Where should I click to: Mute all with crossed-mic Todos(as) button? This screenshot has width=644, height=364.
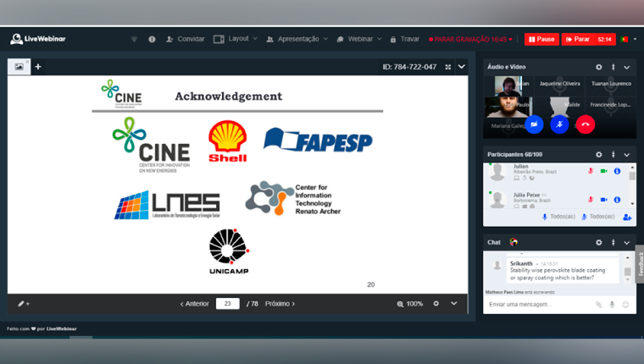598,217
